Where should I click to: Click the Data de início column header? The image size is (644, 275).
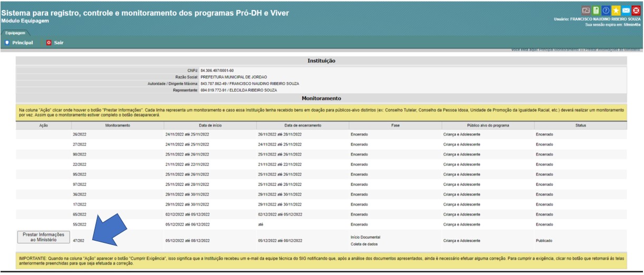point(210,125)
